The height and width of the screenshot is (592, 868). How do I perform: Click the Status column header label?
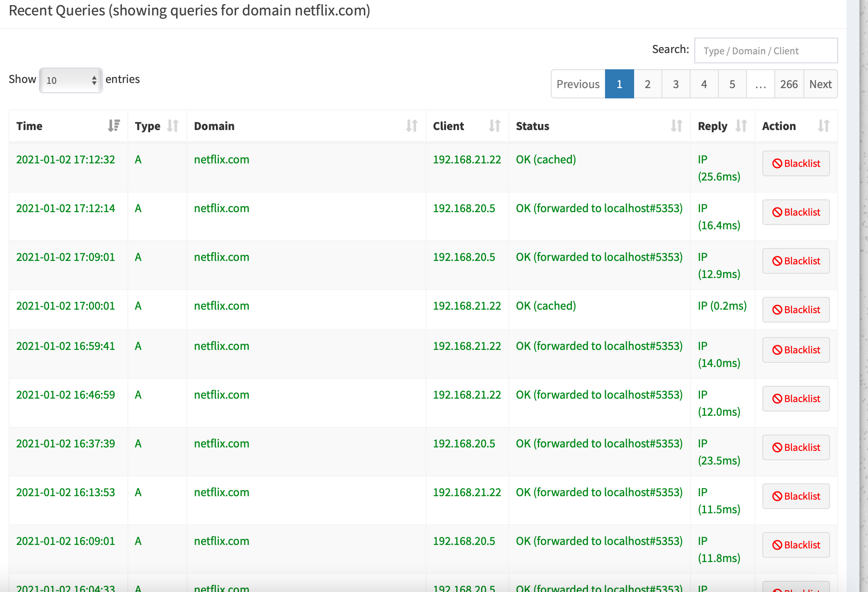pos(532,126)
